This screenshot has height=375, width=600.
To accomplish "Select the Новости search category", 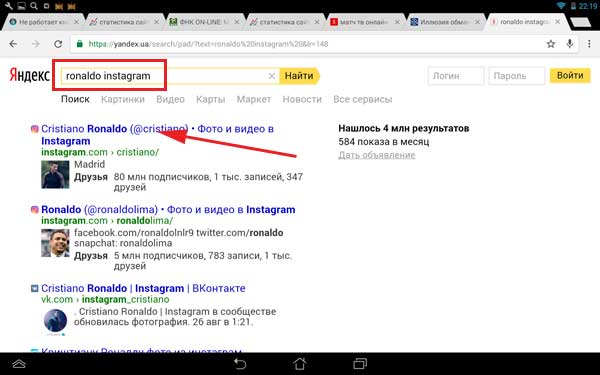I will click(x=302, y=99).
